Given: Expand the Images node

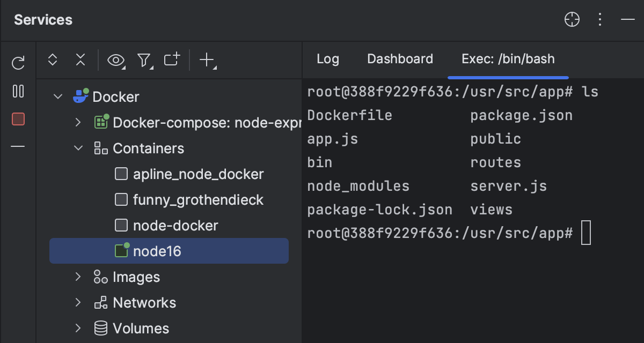Looking at the screenshot, I should click(x=78, y=277).
